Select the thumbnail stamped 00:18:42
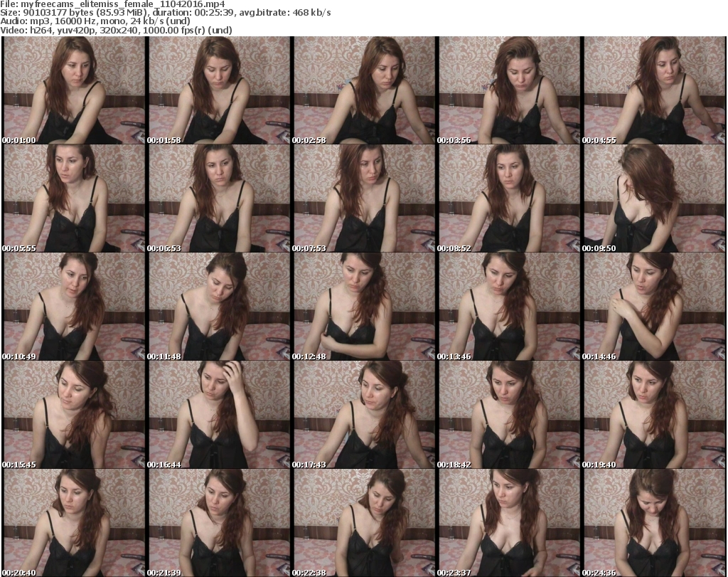The image size is (728, 577). (x=509, y=415)
